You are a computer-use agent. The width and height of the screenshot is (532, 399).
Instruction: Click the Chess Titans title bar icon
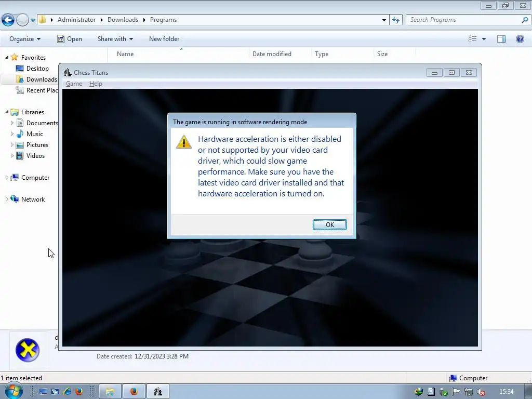point(68,72)
